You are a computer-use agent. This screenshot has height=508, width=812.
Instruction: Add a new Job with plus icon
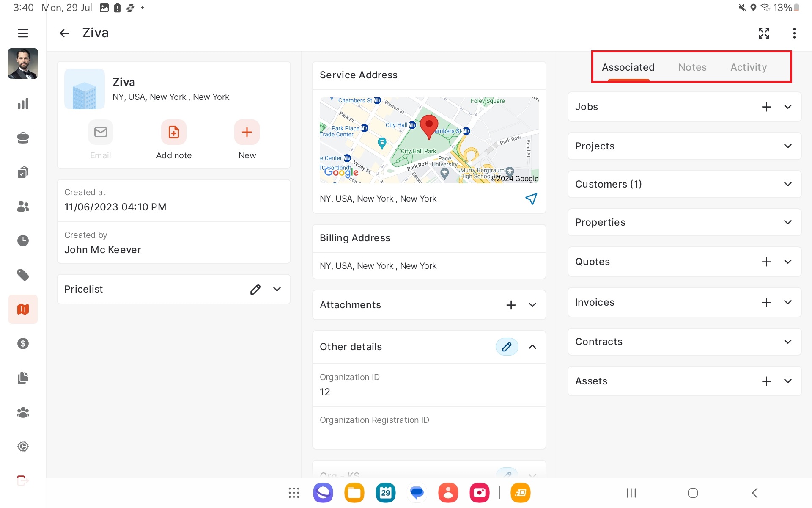[766, 107]
